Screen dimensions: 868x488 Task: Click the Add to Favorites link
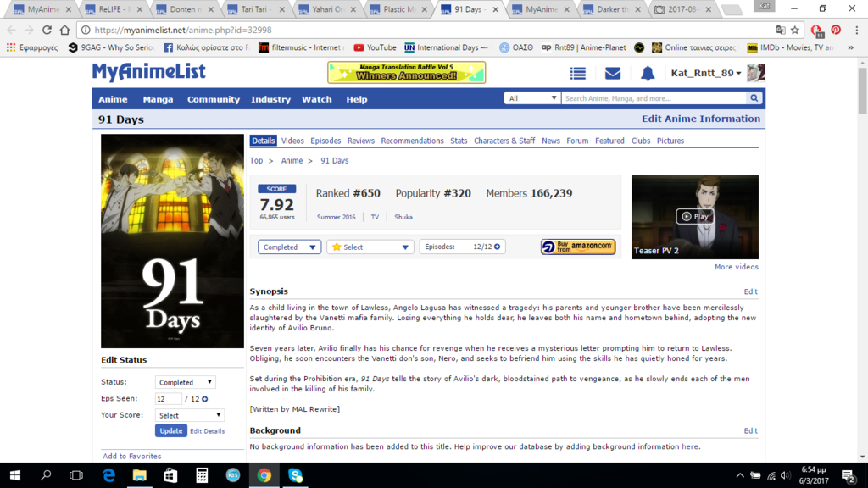(x=131, y=456)
